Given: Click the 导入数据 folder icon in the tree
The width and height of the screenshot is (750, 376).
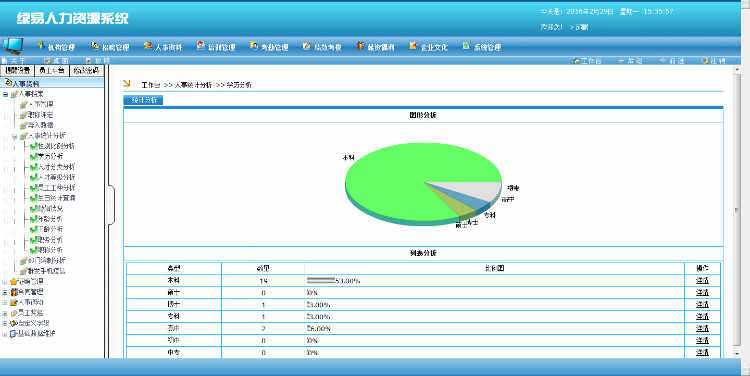Looking at the screenshot, I should [x=23, y=125].
